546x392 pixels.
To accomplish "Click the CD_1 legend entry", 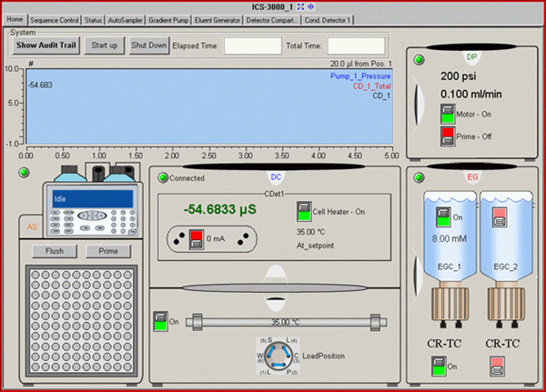I will point(381,95).
